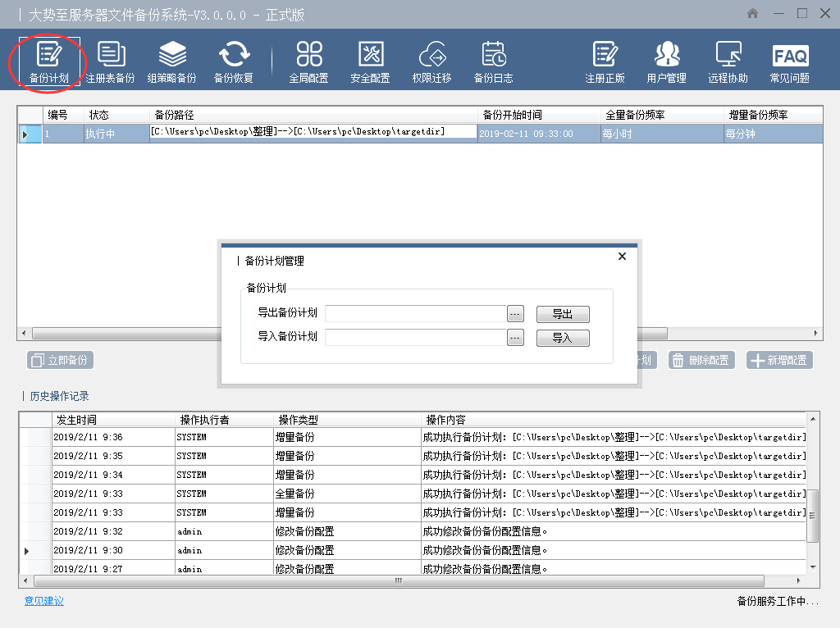Screen dimensions: 840x628
Task: Open 全局配置 global settings
Action: pos(308,62)
